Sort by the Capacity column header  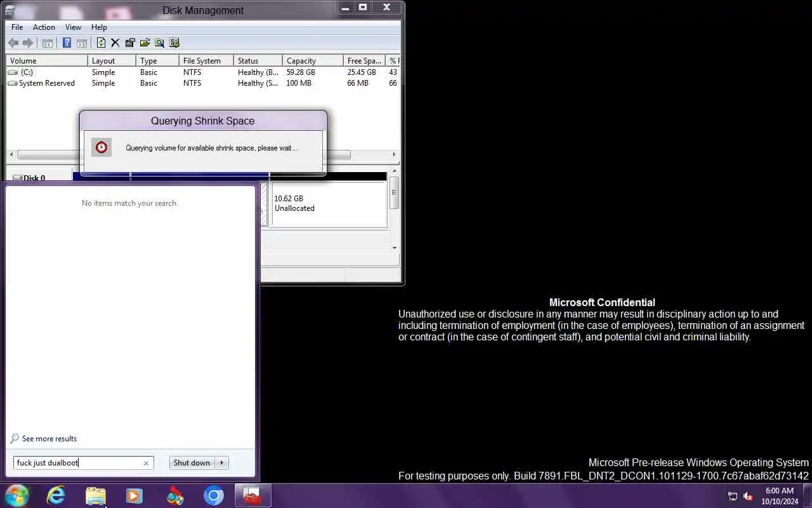(x=313, y=61)
